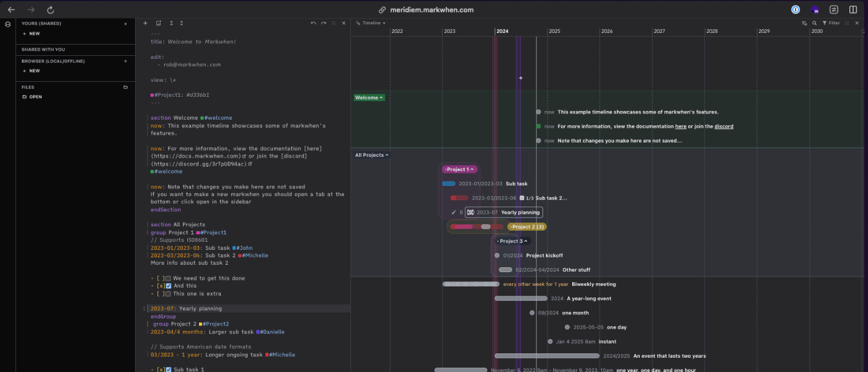Screen dimensions: 868x372
Task: Click the link icon beside meridiem.markwhen.com
Action: tap(382, 10)
